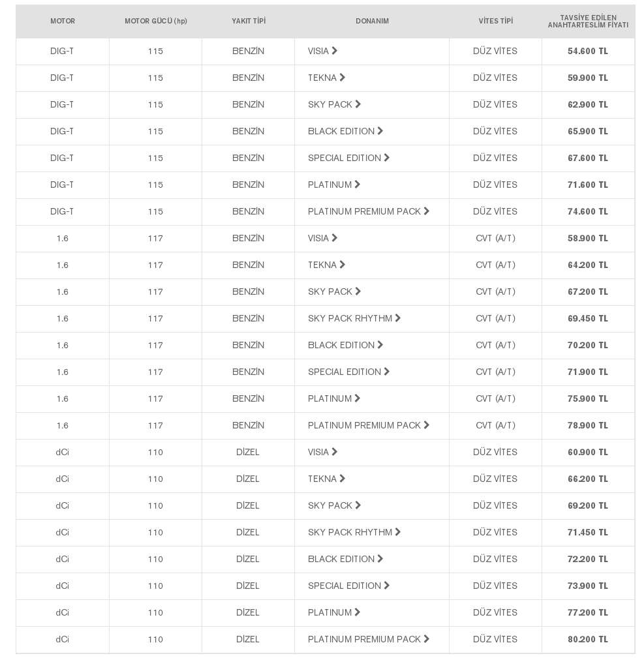
Task: Click the DONANIM column header
Action: pos(372,21)
